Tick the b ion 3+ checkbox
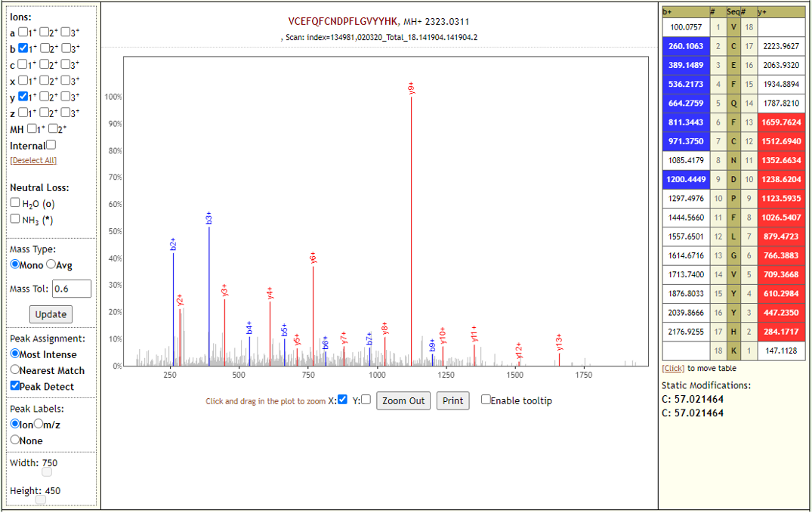The width and height of the screenshot is (812, 513). [66, 48]
